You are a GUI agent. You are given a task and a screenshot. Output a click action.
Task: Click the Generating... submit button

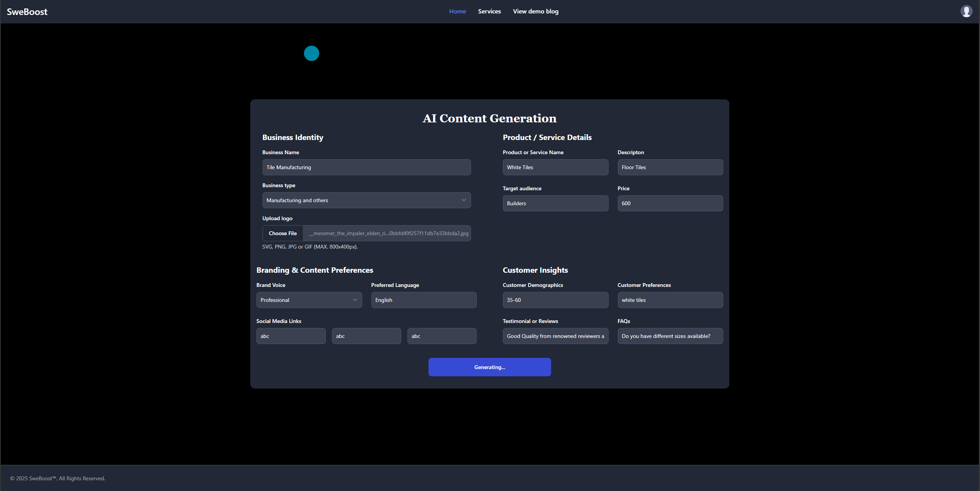coord(489,367)
